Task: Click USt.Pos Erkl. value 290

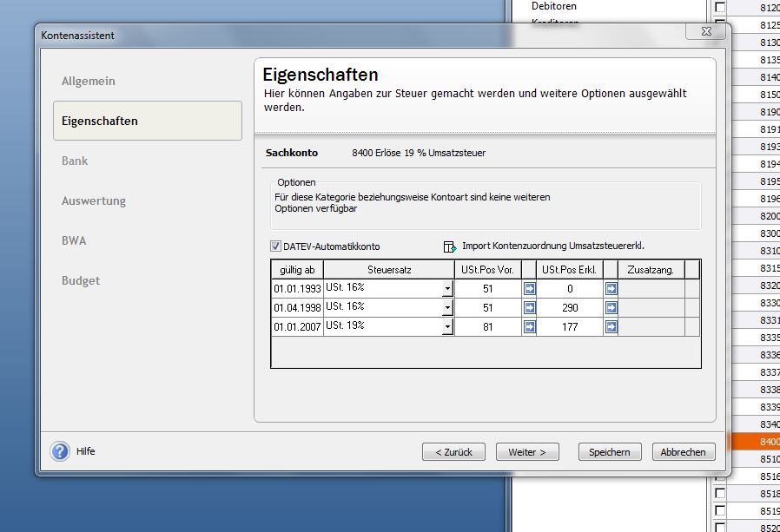Action: click(570, 308)
